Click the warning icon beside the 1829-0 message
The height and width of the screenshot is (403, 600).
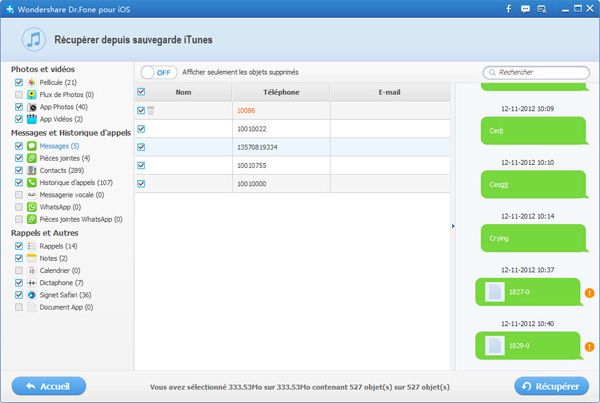589,347
